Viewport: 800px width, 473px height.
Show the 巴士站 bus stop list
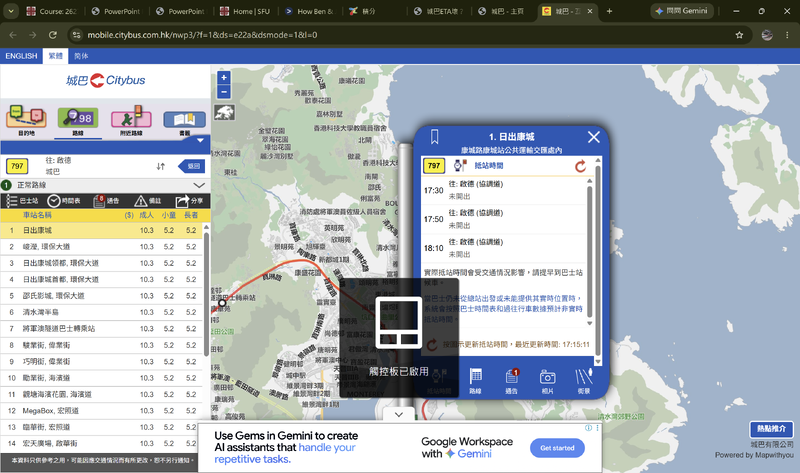pyautogui.click(x=22, y=201)
